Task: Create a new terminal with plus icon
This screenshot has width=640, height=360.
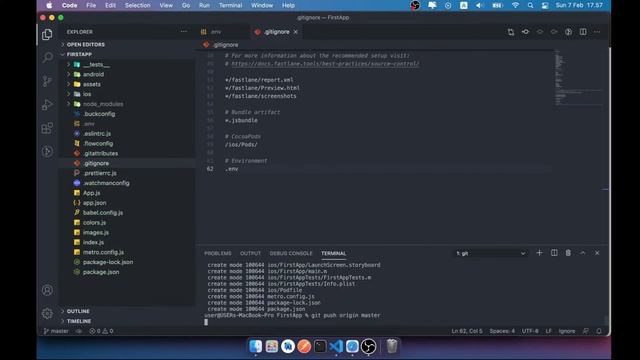Action: pos(539,253)
